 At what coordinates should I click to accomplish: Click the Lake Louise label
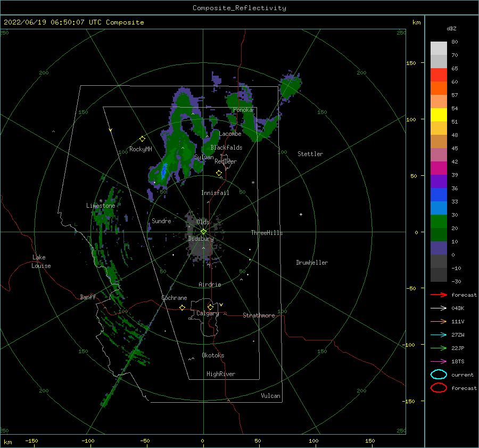(x=41, y=262)
